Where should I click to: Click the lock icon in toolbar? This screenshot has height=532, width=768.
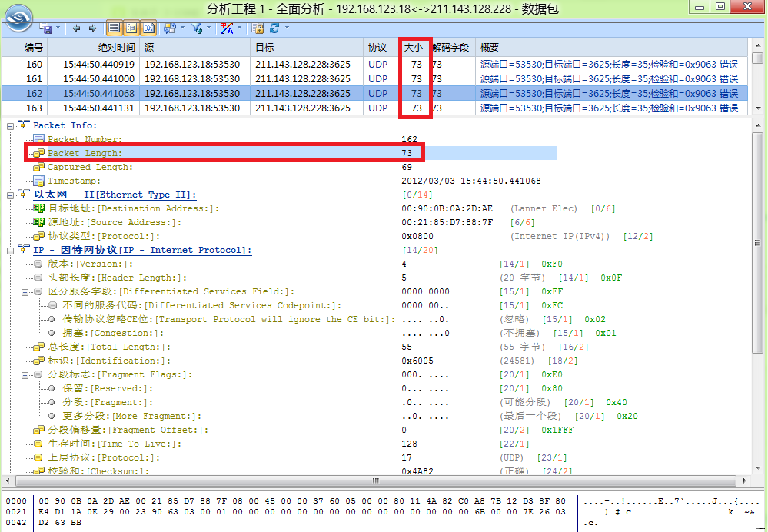pyautogui.click(x=258, y=28)
